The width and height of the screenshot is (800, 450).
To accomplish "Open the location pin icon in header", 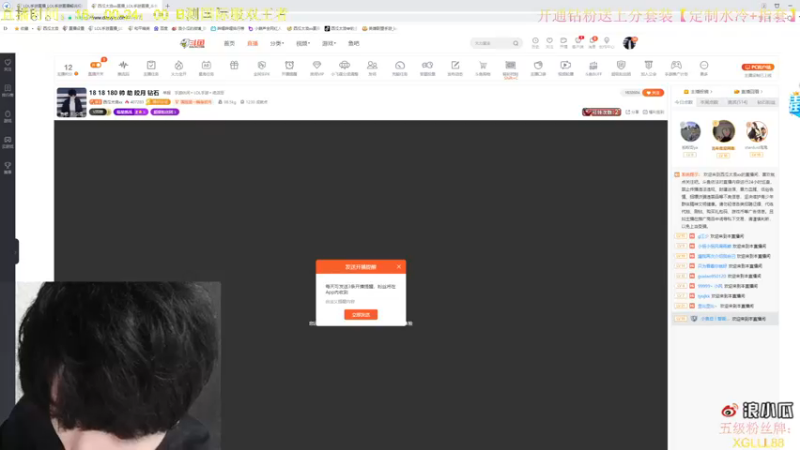I will pyautogui.click(x=607, y=41).
